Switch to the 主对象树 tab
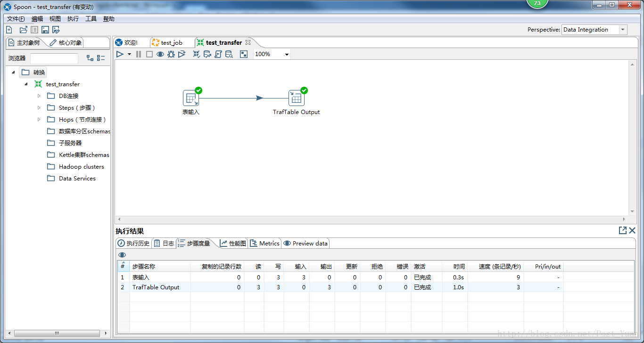This screenshot has height=343, width=644. (x=25, y=42)
